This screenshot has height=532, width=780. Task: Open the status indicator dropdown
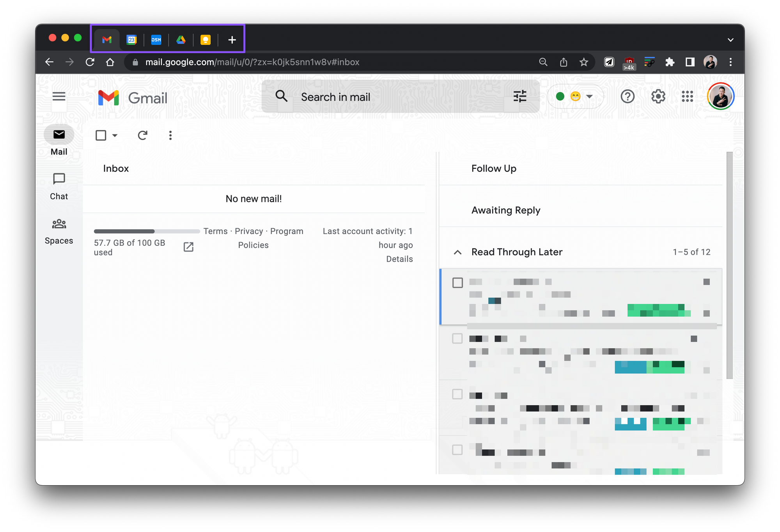(x=589, y=96)
